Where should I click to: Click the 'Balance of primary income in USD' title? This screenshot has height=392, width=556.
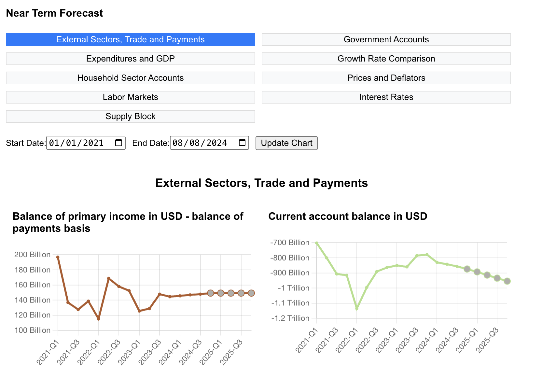click(128, 222)
